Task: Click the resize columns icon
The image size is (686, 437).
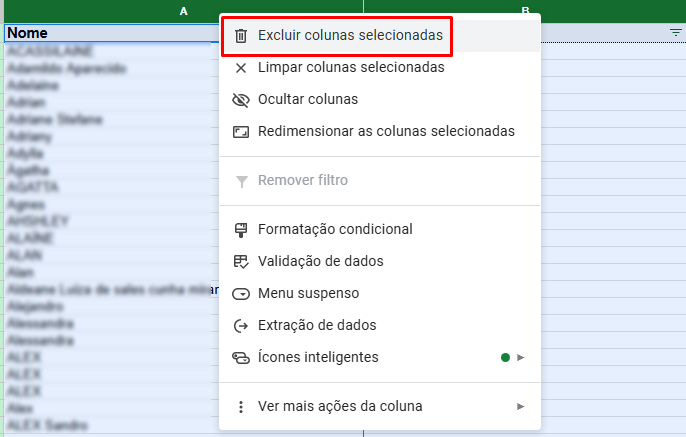Action: pos(240,132)
